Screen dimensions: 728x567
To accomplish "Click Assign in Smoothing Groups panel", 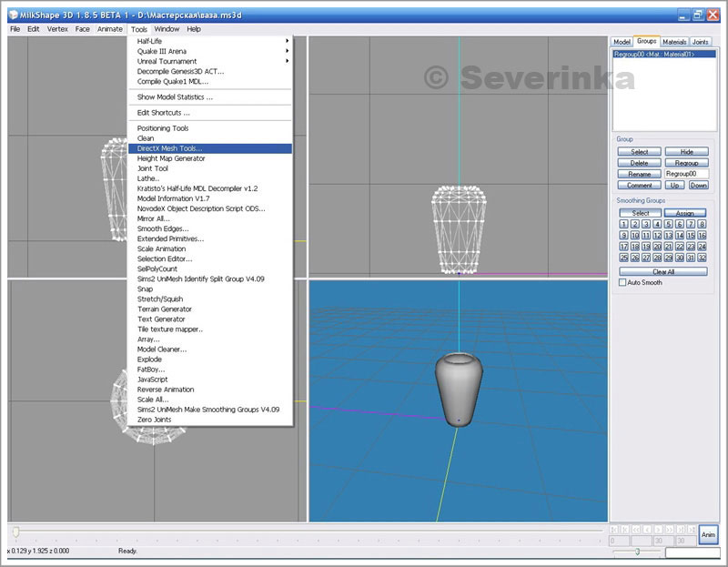I will pyautogui.click(x=685, y=213).
